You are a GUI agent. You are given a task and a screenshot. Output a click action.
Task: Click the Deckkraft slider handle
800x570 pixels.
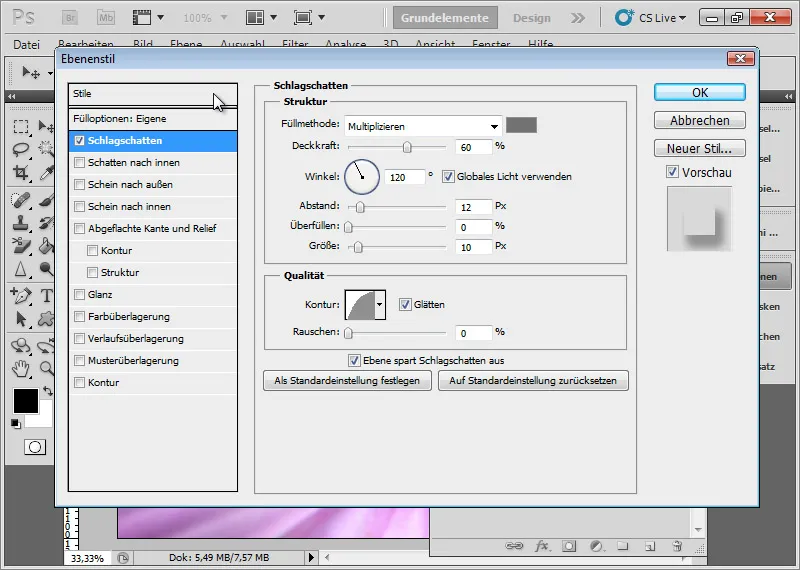tap(407, 147)
